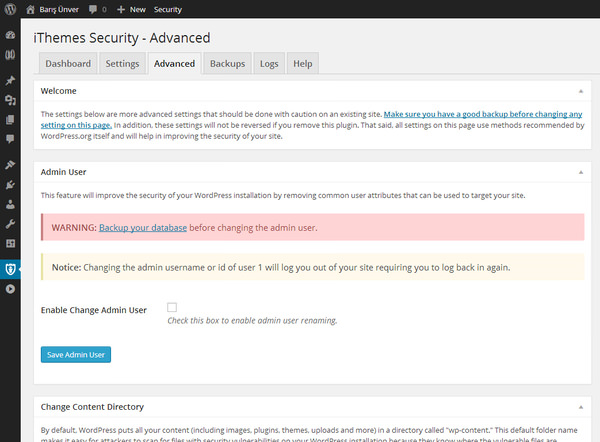Click the iThemes Security - Advanced page title
The width and height of the screenshot is (600, 442).
coord(122,38)
